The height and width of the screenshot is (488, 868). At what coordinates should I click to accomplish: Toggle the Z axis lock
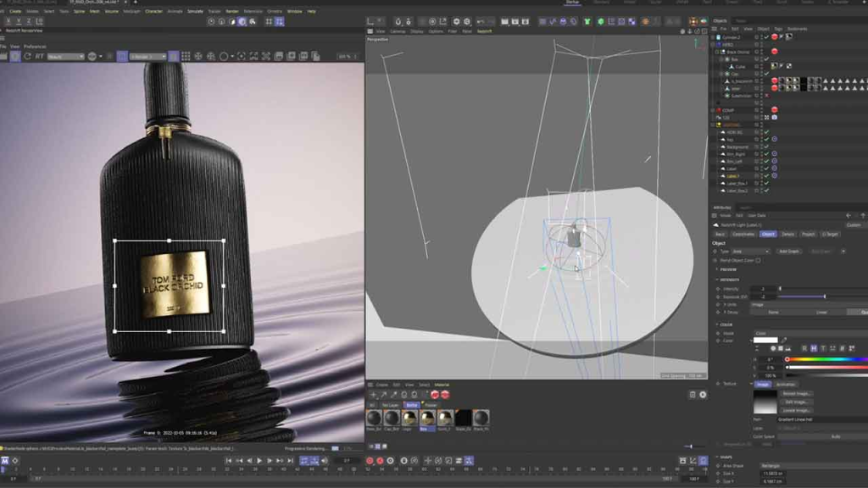tap(29, 21)
